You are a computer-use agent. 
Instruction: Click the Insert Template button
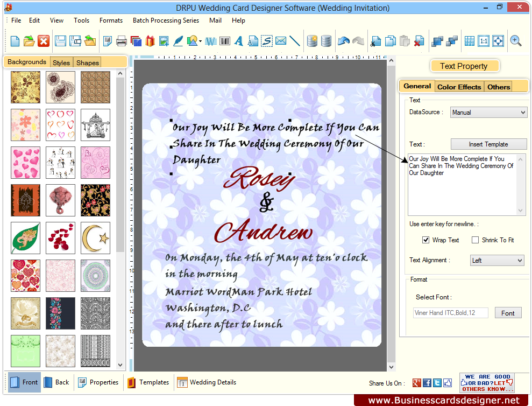click(x=488, y=144)
